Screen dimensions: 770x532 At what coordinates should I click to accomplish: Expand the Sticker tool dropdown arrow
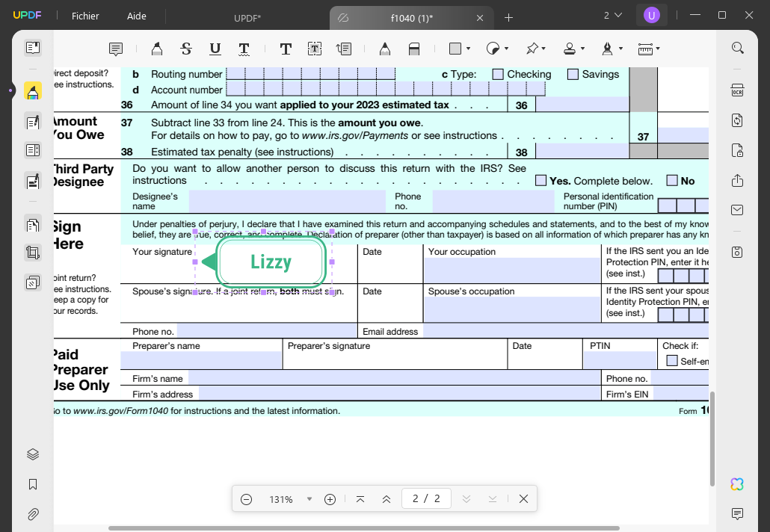(x=506, y=49)
